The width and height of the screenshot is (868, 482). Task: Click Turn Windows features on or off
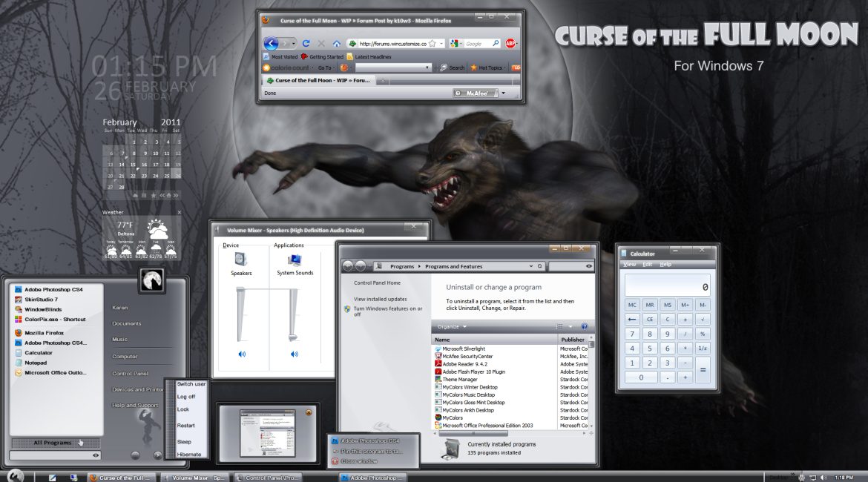[388, 311]
